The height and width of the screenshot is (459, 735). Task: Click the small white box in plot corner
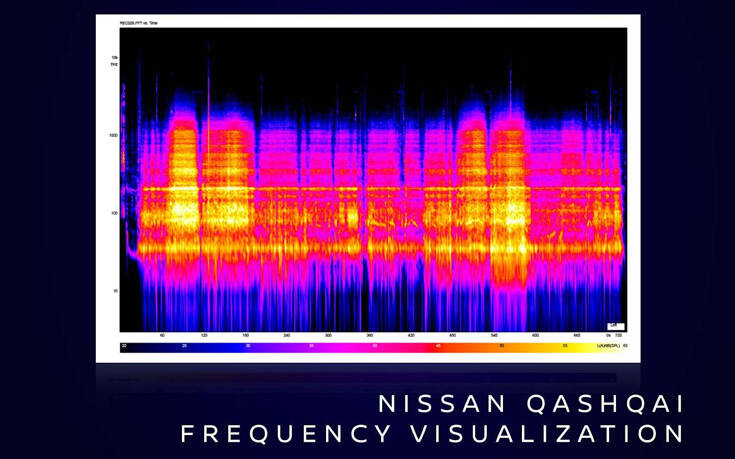615,325
